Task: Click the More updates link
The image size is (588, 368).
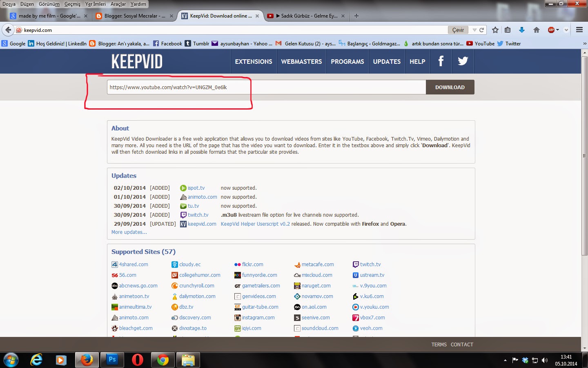Action: tap(129, 232)
